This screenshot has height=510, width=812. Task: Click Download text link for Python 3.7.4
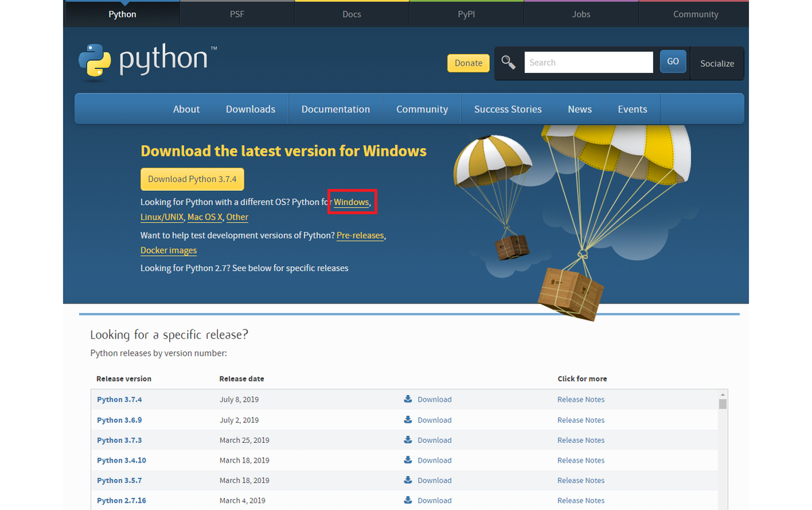(x=434, y=400)
